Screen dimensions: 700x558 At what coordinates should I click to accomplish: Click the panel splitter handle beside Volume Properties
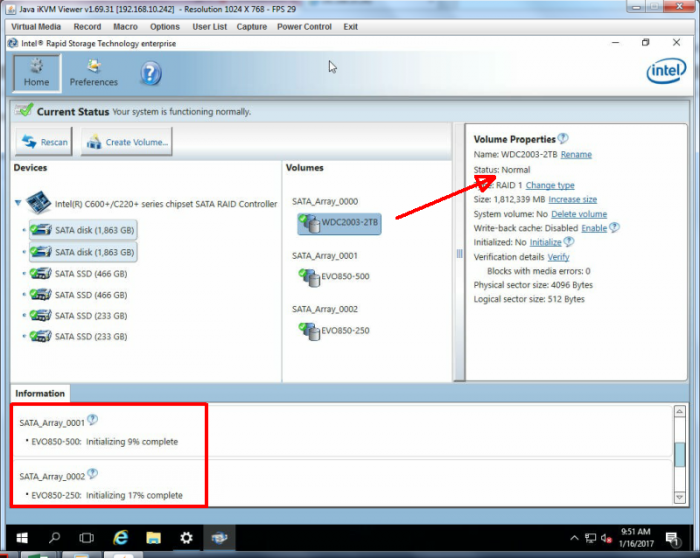coord(459,254)
